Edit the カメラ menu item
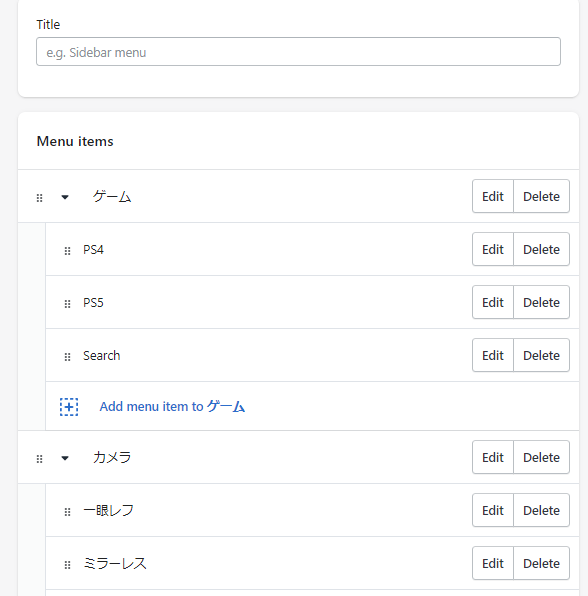 click(493, 457)
